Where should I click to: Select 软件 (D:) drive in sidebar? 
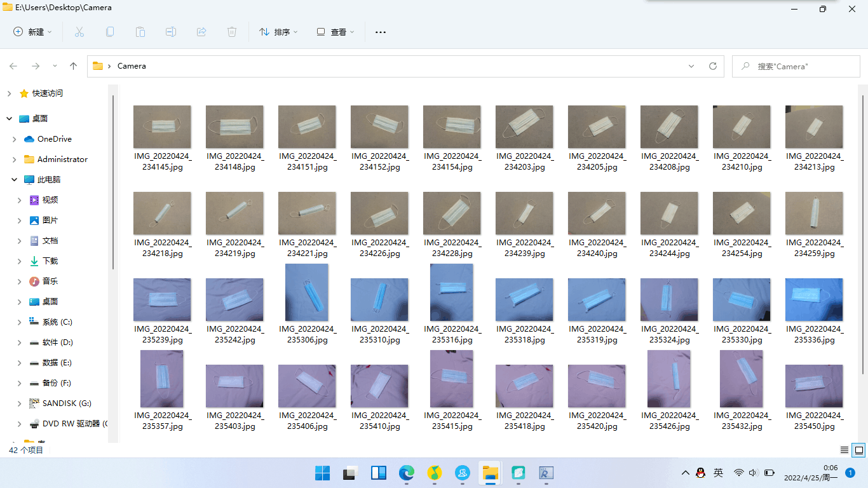point(57,342)
